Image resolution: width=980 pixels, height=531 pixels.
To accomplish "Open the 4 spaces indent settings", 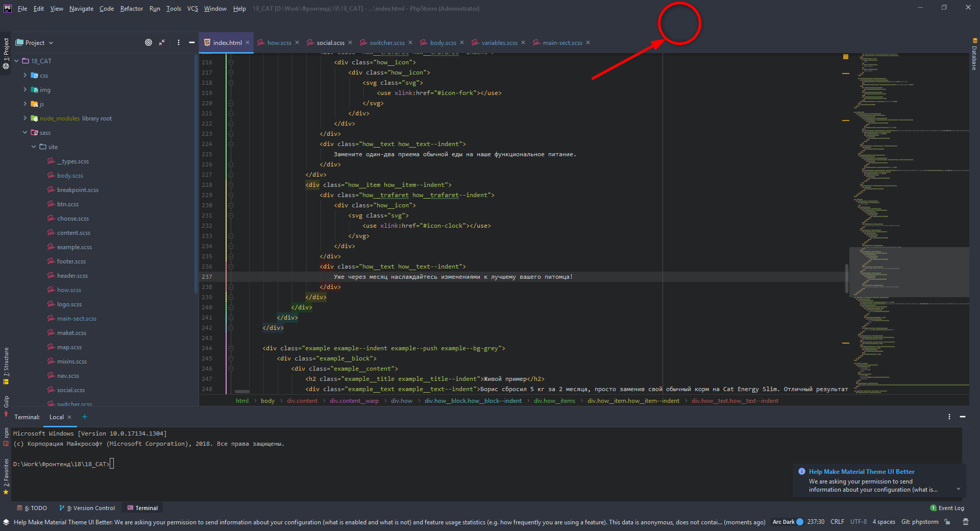I will [x=884, y=522].
